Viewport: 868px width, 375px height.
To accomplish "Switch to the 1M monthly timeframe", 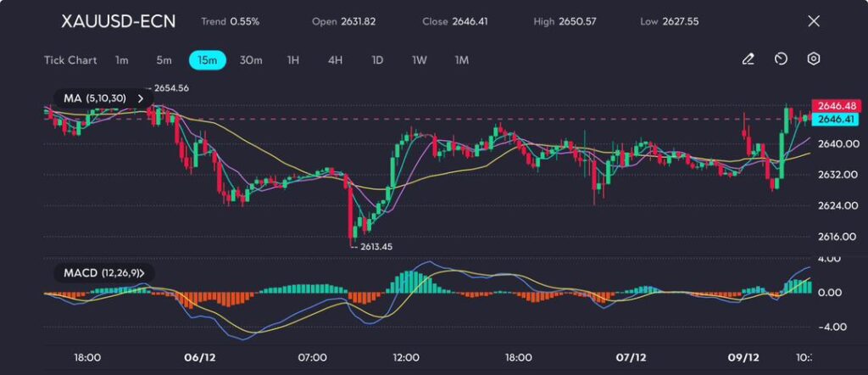I will click(x=462, y=60).
